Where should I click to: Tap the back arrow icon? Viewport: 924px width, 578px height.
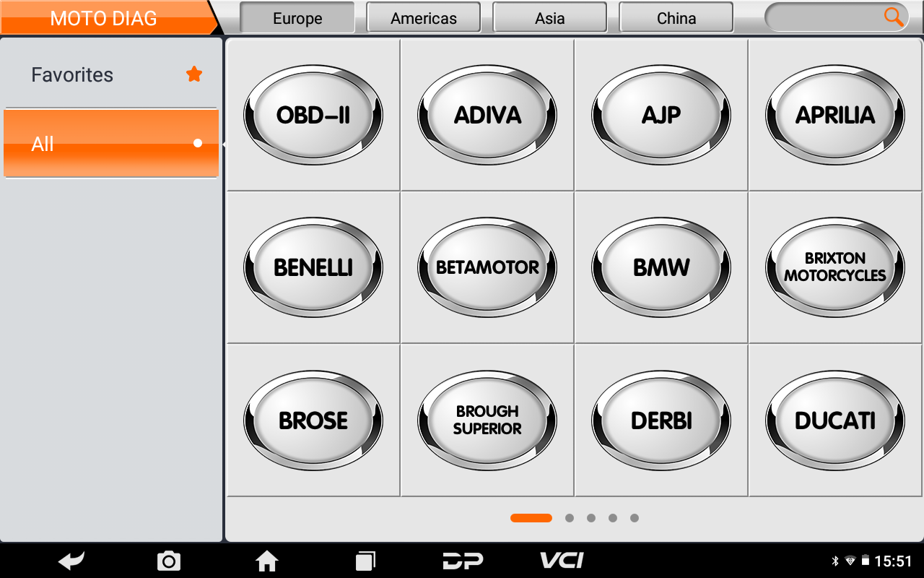point(71,561)
